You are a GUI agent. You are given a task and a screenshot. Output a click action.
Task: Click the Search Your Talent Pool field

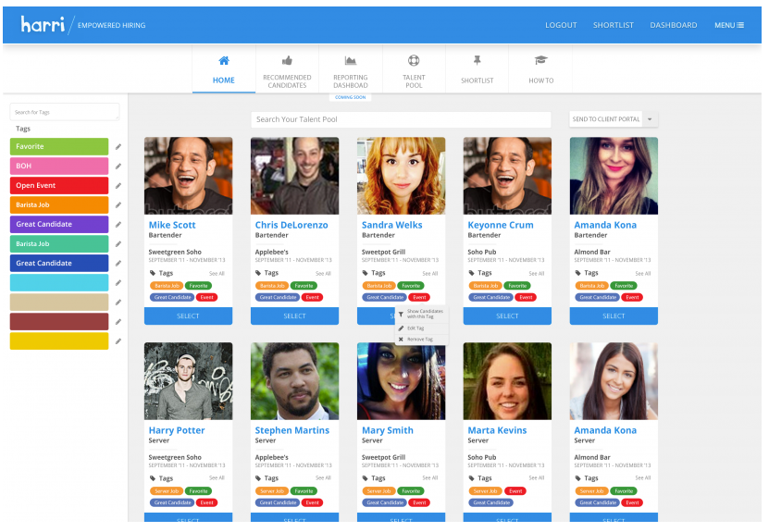(x=401, y=119)
